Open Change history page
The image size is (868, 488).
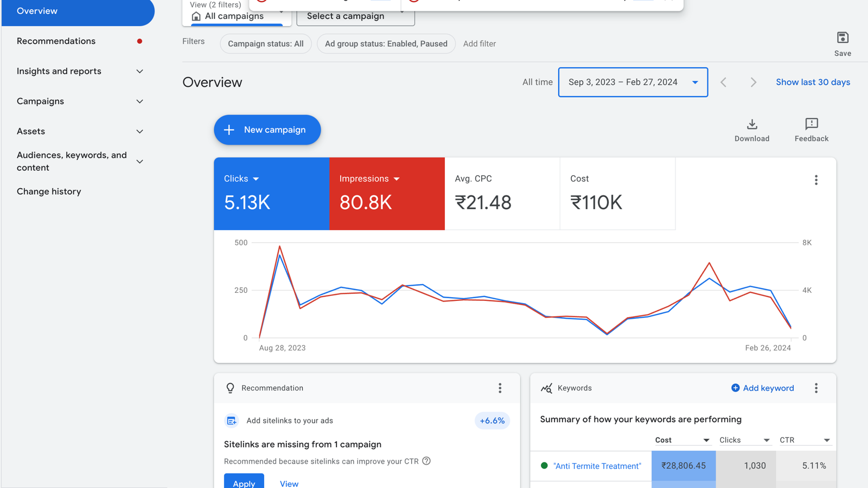(x=49, y=191)
